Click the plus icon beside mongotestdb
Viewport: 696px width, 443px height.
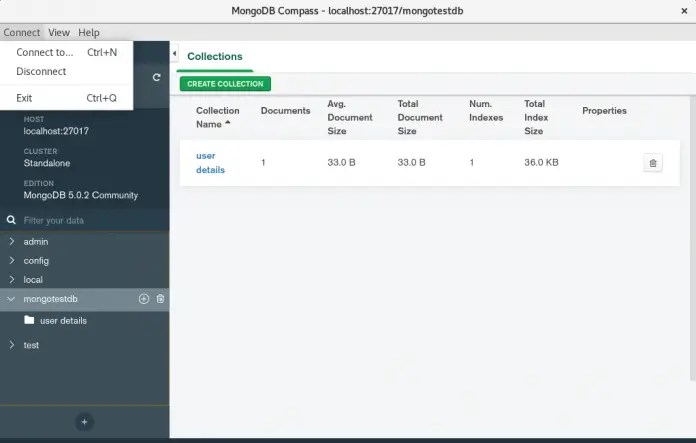pyautogui.click(x=144, y=299)
